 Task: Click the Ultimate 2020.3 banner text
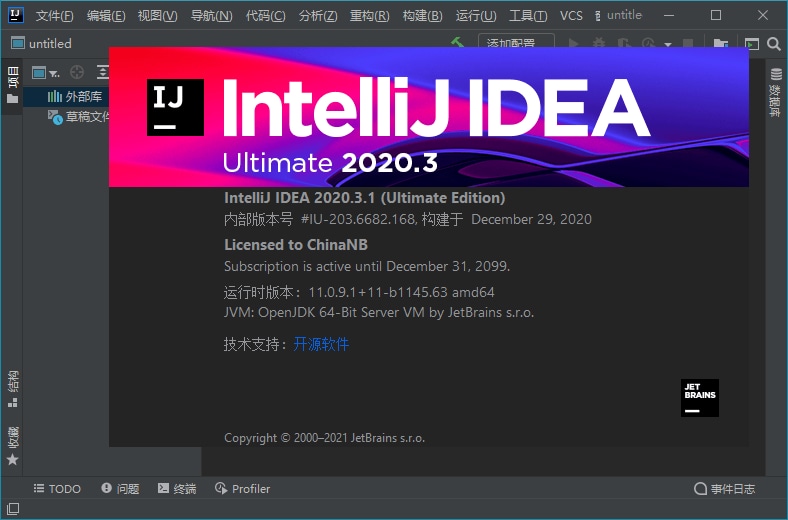point(330,162)
